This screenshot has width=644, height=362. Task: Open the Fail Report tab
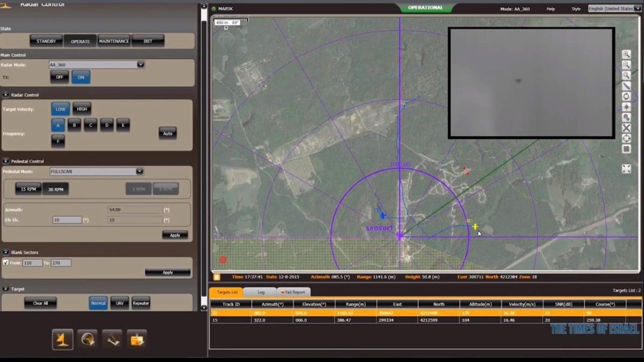click(294, 292)
